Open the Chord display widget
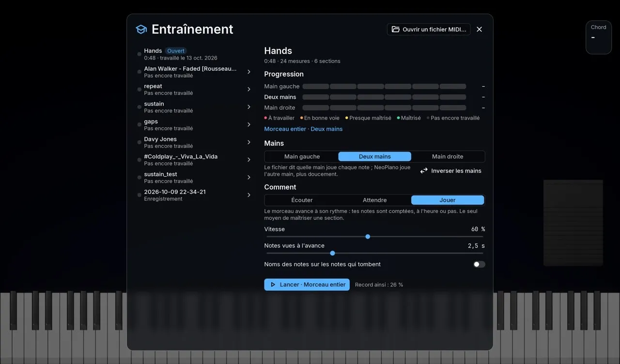Screen dimensions: 620x364 599,37
